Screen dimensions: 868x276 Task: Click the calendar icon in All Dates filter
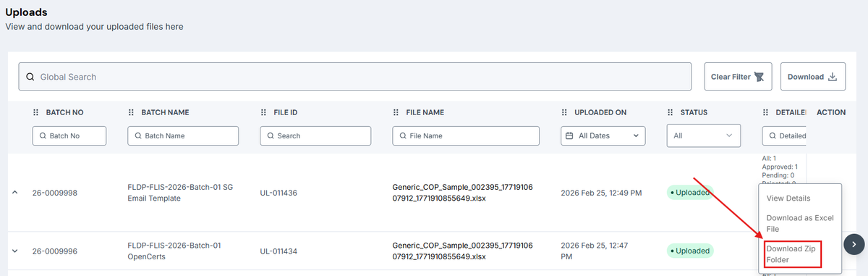tap(569, 135)
